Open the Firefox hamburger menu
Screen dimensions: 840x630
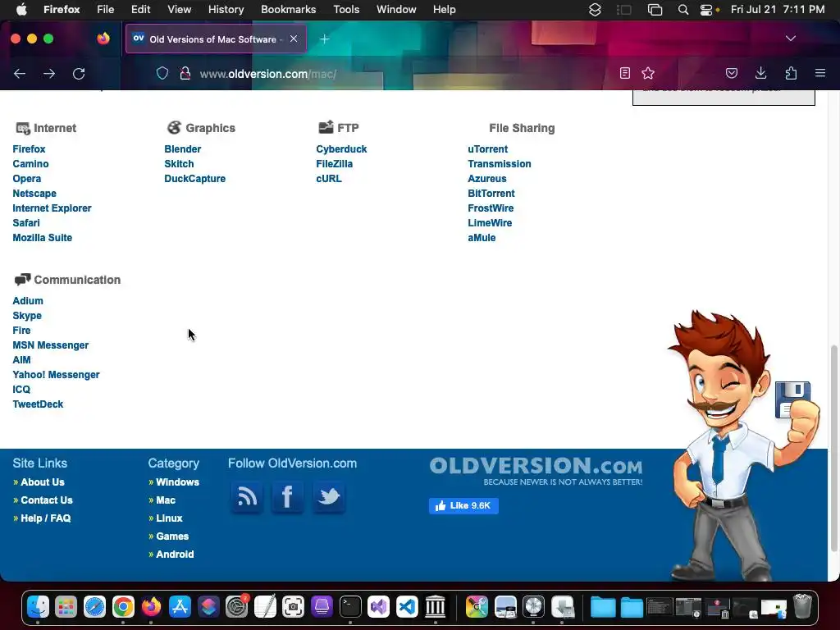point(820,73)
